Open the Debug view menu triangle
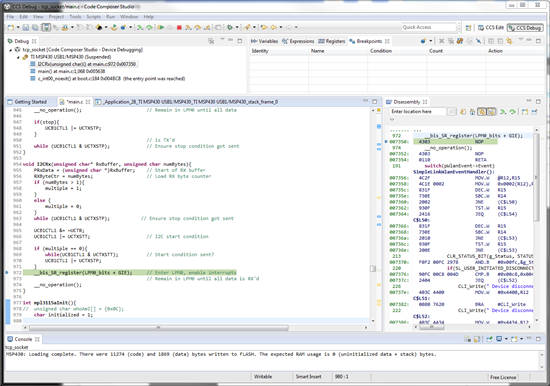 (x=222, y=39)
